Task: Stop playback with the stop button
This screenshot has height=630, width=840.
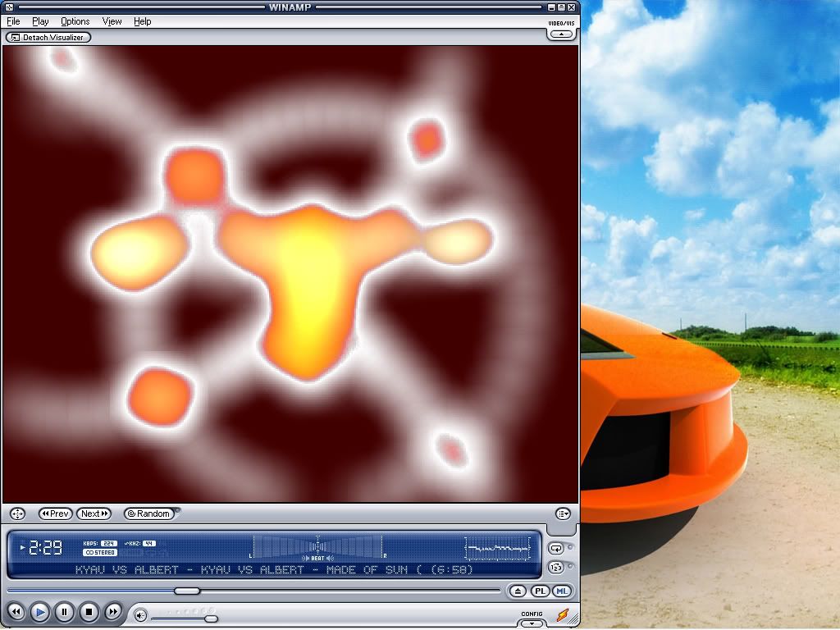Action: click(x=89, y=612)
